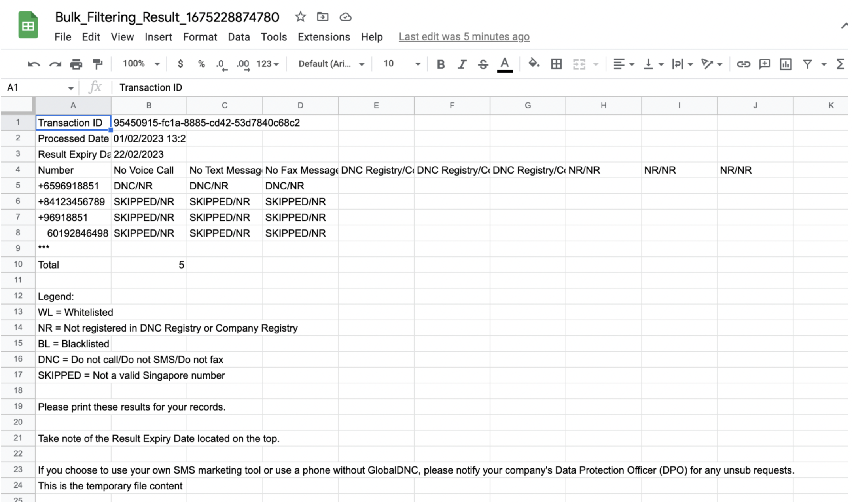
Task: Open the font size 10 dropdown
Action: pyautogui.click(x=401, y=64)
